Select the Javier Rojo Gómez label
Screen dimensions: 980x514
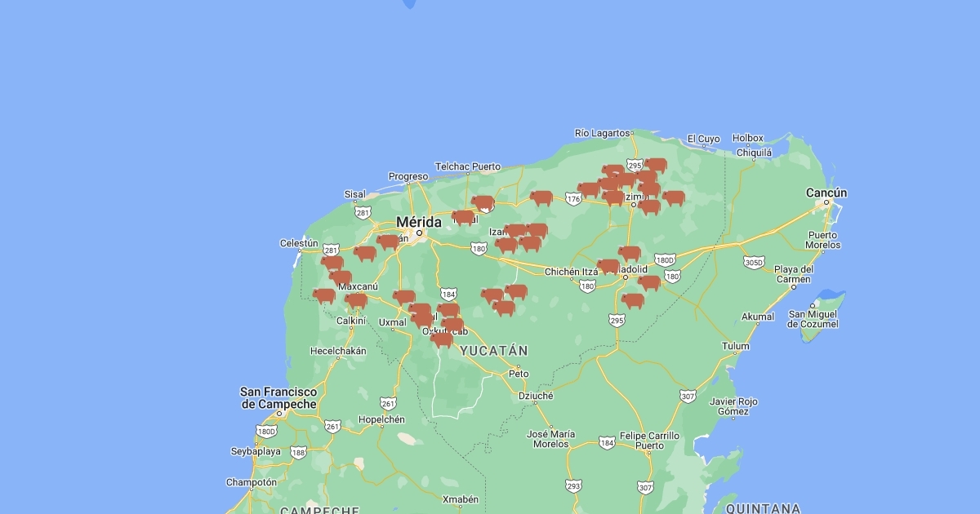tap(733, 406)
